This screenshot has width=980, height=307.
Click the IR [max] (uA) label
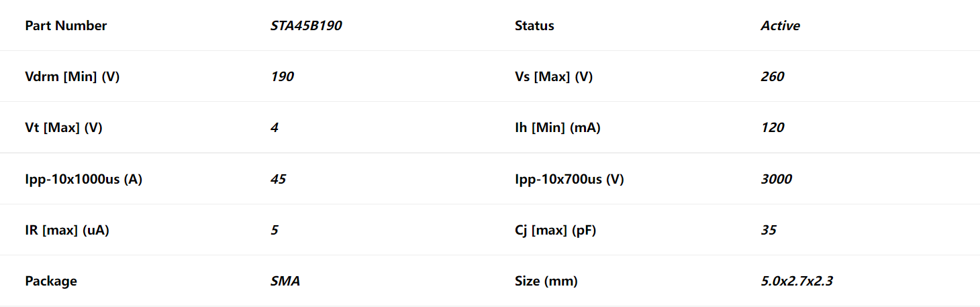pos(67,230)
